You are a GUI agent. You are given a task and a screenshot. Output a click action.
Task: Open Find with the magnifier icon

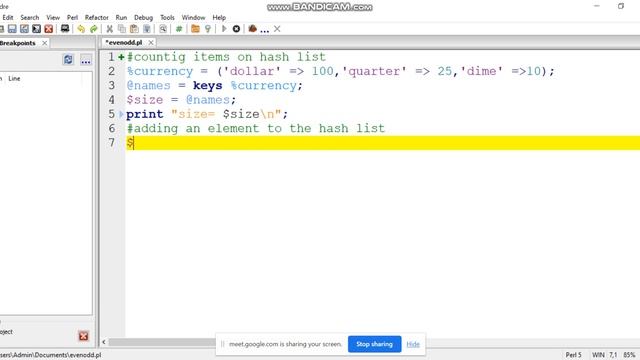(163, 29)
